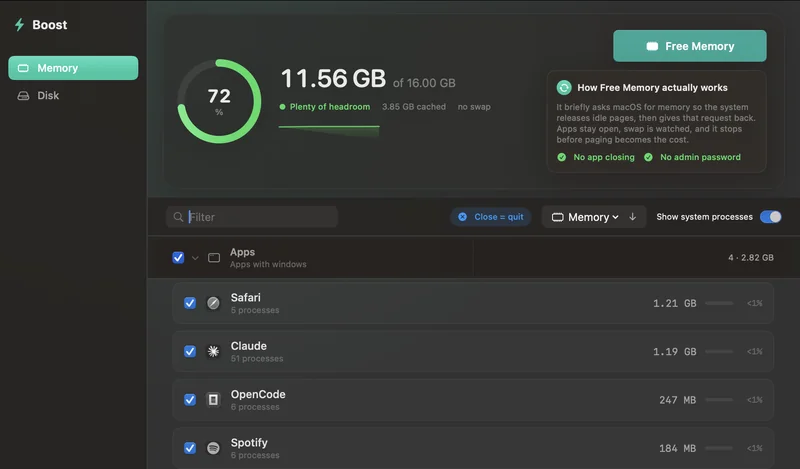Uncheck the Safari checkbox

pos(190,303)
